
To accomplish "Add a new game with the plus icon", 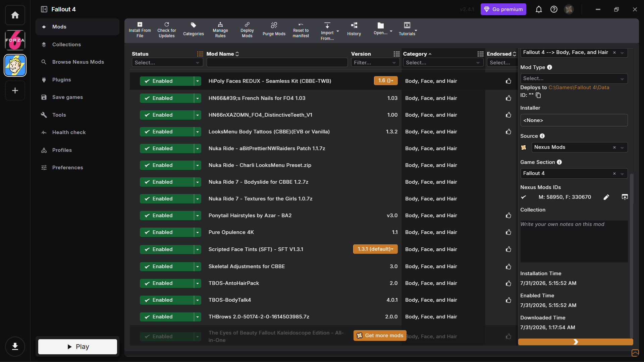I will tap(15, 90).
